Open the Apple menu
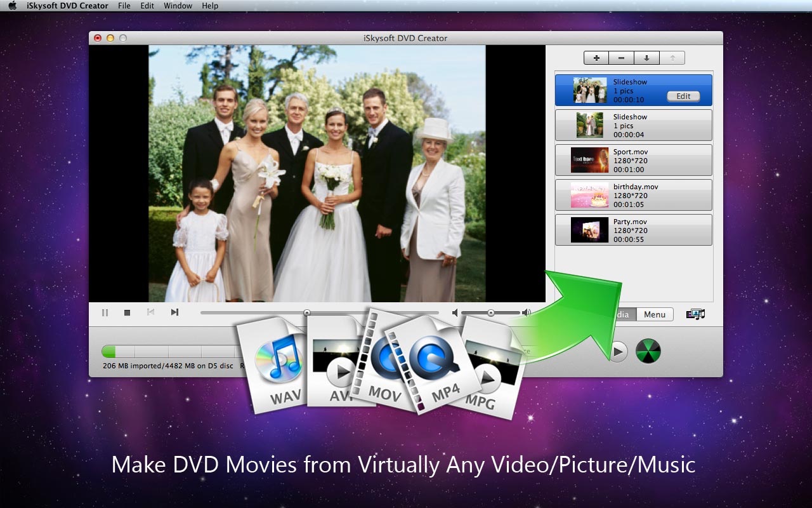 (12, 6)
